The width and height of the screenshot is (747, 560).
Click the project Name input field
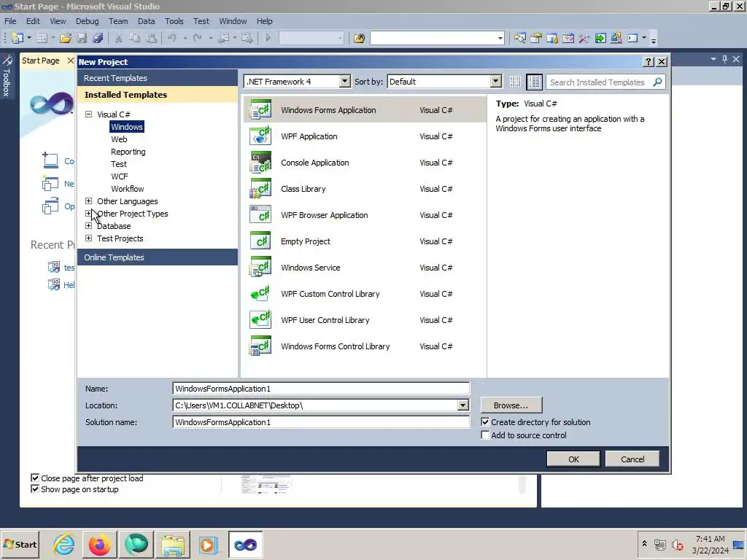[321, 389]
